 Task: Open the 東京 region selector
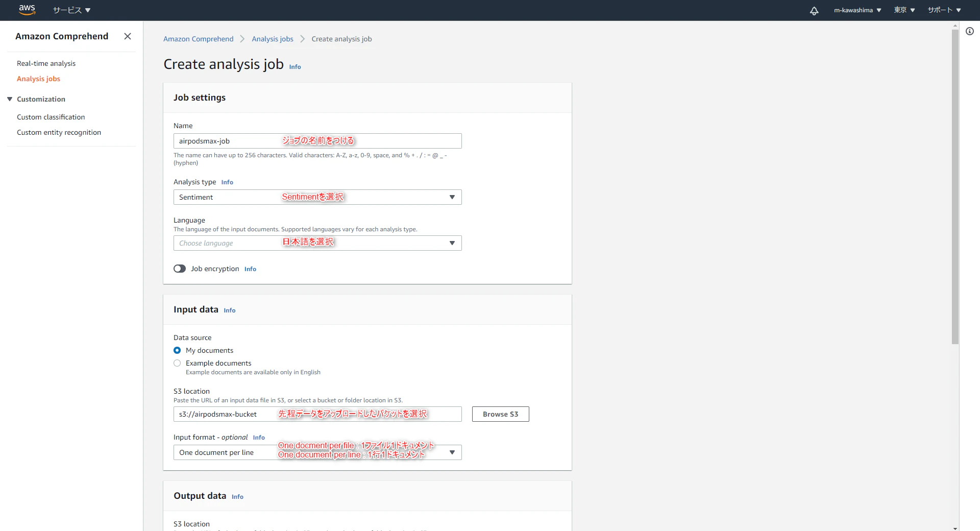[x=904, y=10]
